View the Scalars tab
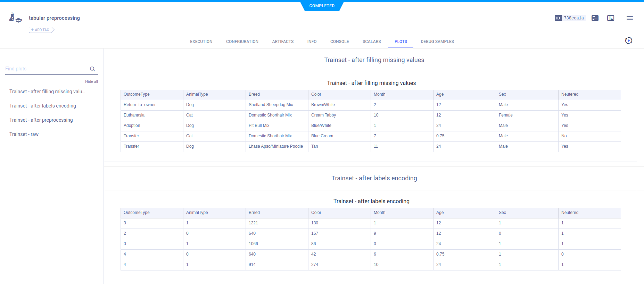Viewport: 644px width, 284px height. point(371,42)
